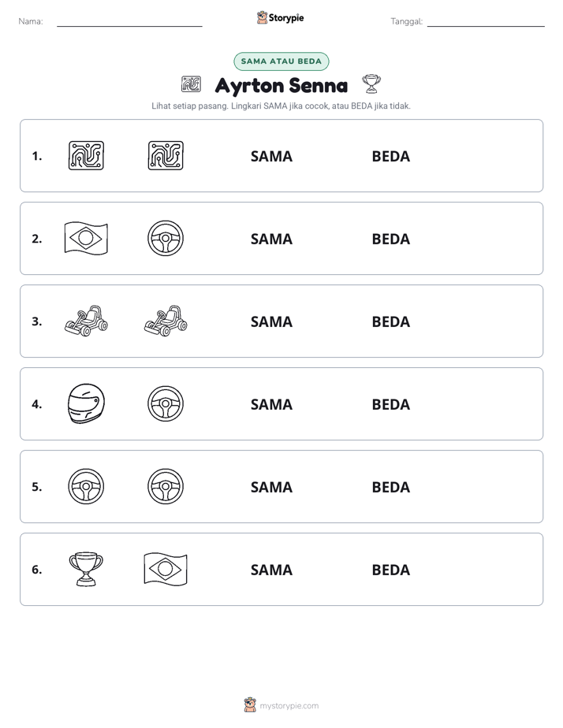Click the helmet icon in row 4
The height and width of the screenshot is (728, 563).
point(86,403)
